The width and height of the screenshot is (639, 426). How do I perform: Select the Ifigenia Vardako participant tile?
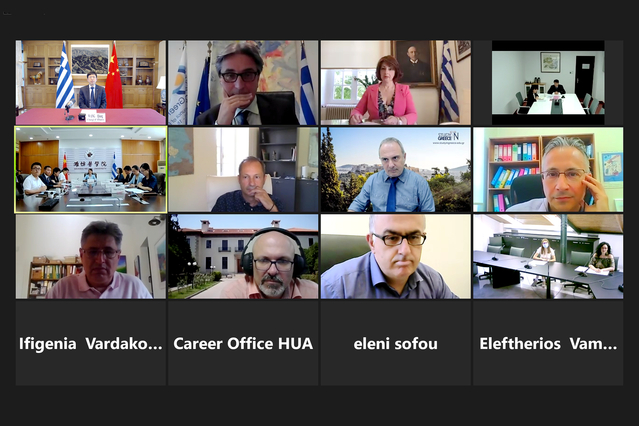pos(91,343)
